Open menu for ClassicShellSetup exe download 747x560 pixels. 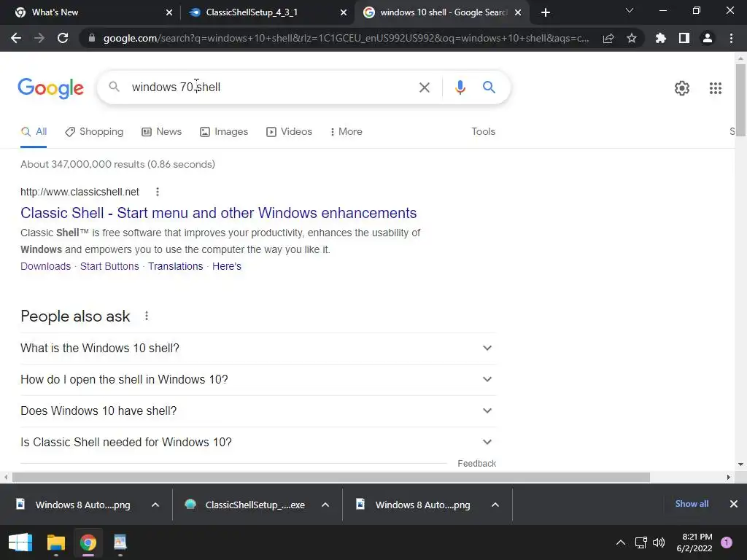[325, 505]
